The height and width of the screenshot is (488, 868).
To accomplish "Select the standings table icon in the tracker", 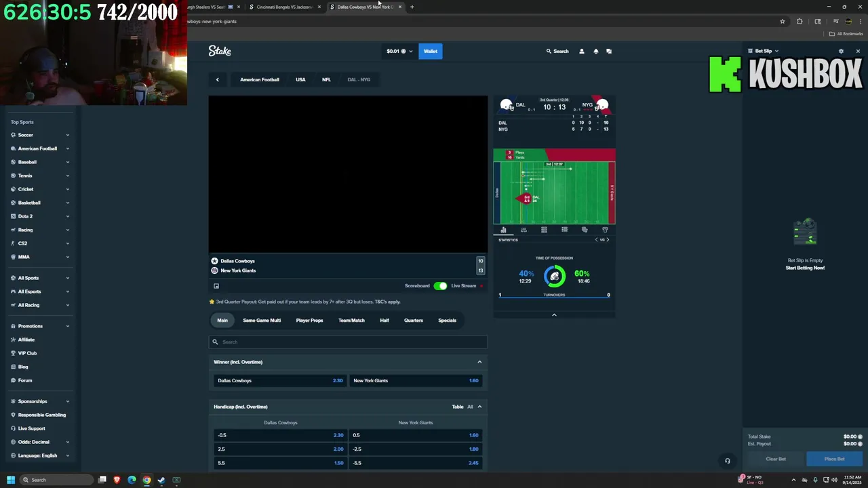I will 544,230.
